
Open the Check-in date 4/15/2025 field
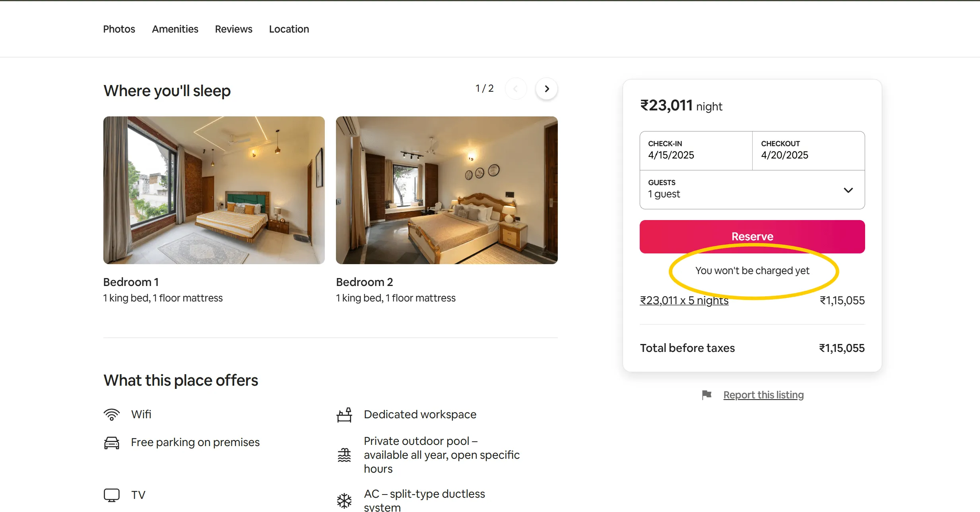pyautogui.click(x=696, y=151)
